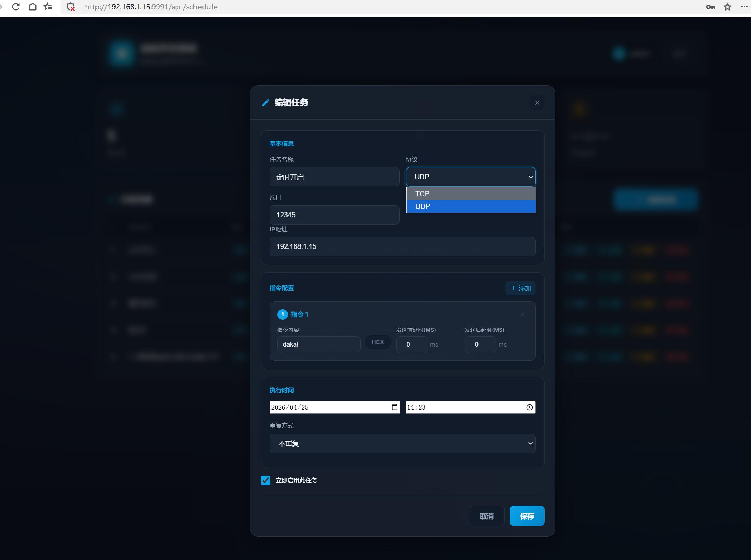
Task: Remove 指令 1 with its X icon
Action: pyautogui.click(x=522, y=315)
